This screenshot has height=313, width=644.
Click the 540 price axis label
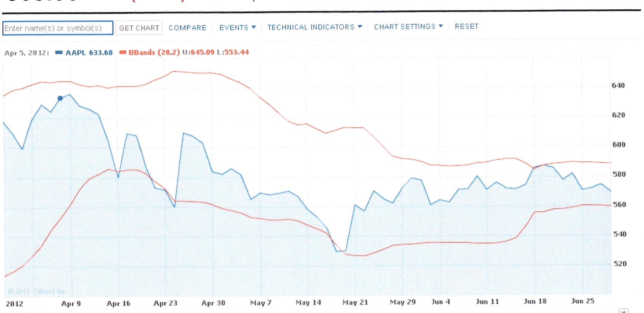point(620,234)
